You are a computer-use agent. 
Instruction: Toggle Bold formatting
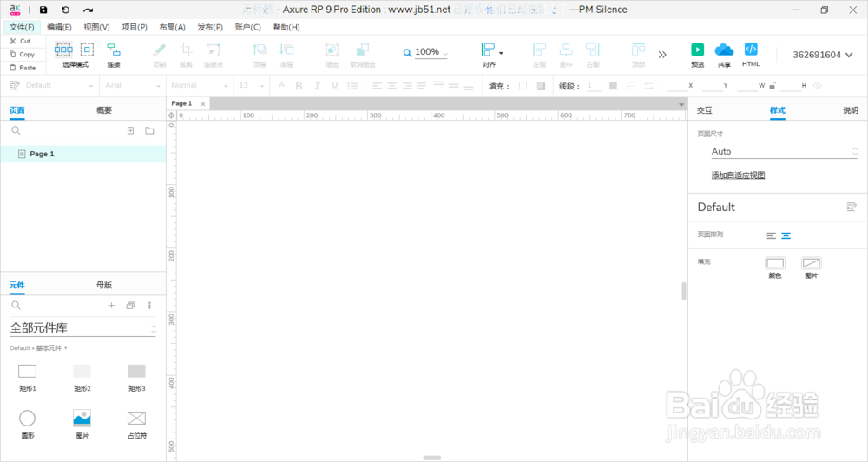tap(299, 85)
